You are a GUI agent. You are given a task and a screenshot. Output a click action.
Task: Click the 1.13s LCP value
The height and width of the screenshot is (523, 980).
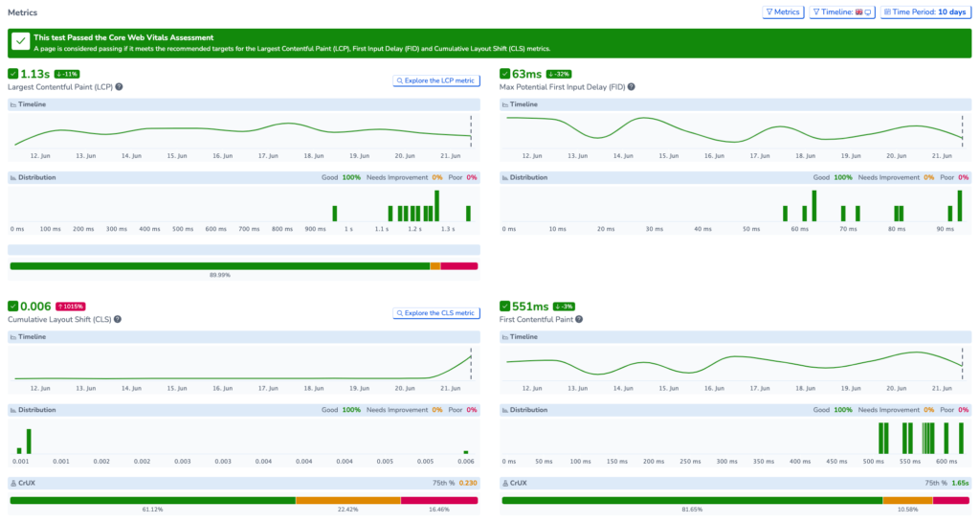[35, 74]
